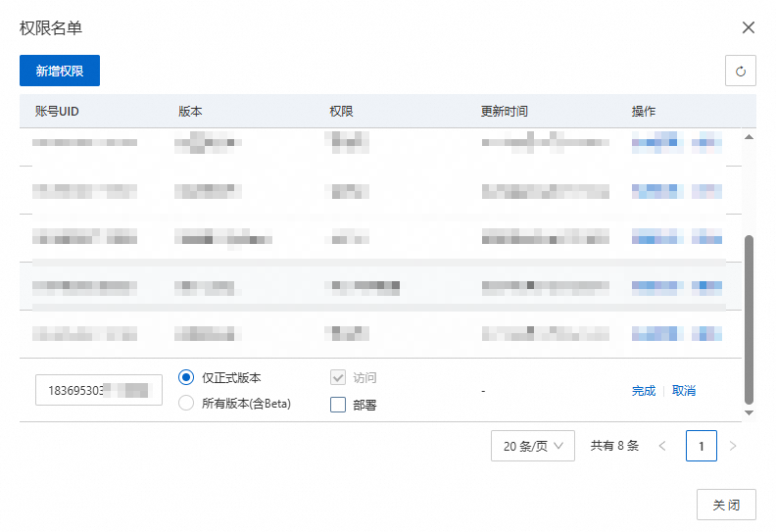This screenshot has width=776, height=532.
Task: Click the scrollbar up arrow
Action: [x=750, y=137]
